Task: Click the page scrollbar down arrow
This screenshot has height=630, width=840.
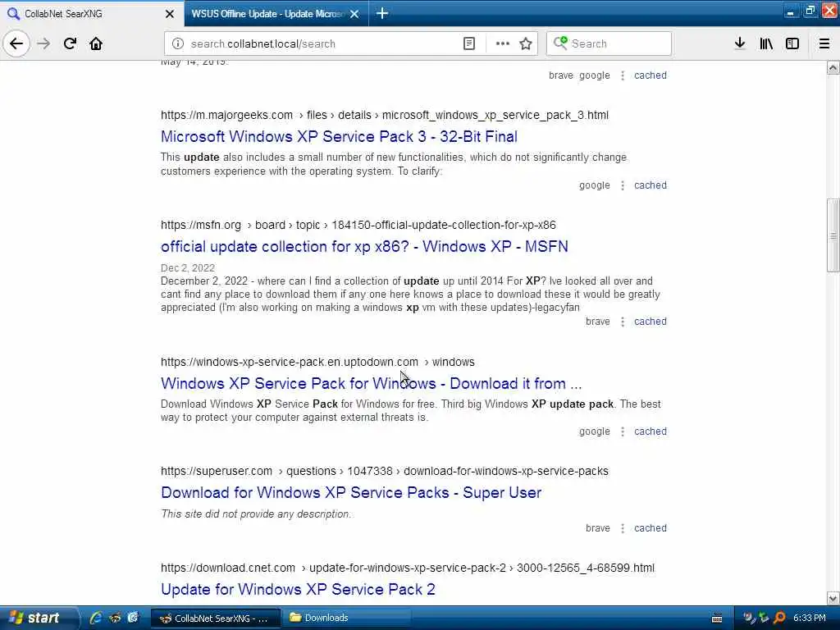Action: pos(833,598)
